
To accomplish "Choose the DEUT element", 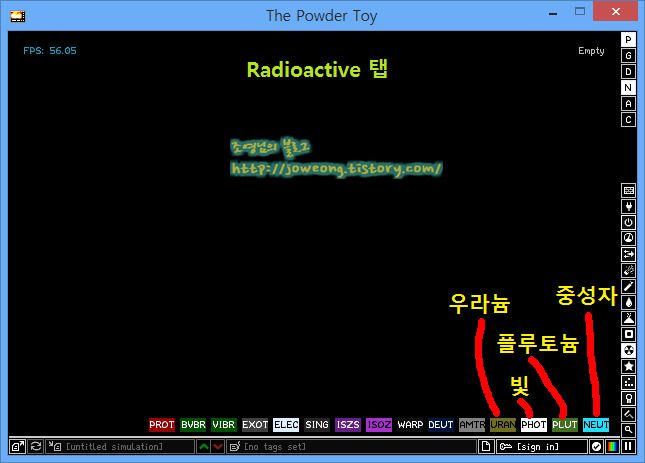I will [441, 425].
